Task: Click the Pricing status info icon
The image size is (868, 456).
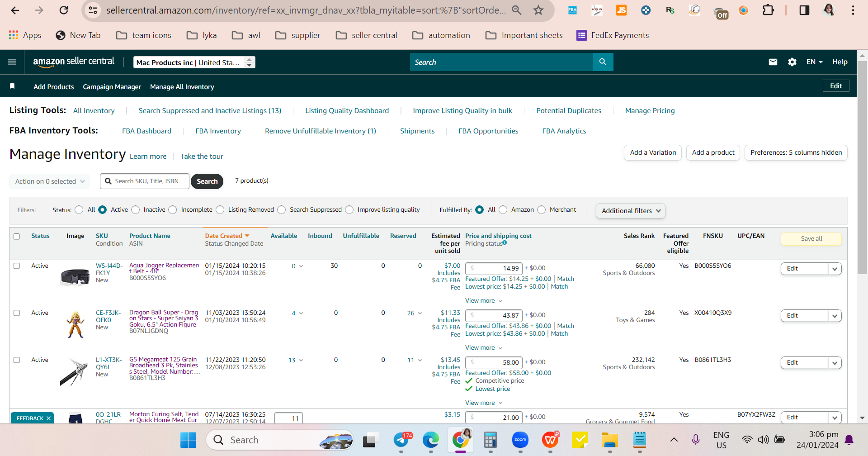Action: 505,243
